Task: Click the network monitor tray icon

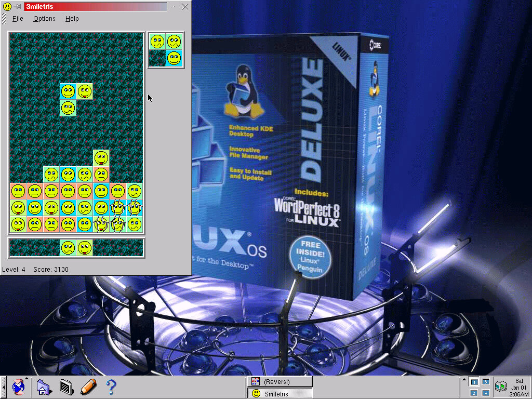Action: pos(500,387)
